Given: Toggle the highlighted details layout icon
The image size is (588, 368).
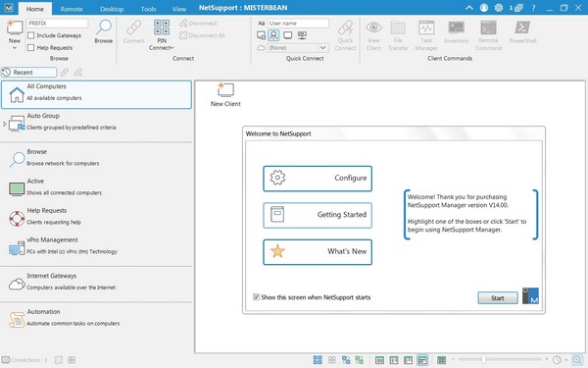Looking at the screenshot, I should click(422, 360).
